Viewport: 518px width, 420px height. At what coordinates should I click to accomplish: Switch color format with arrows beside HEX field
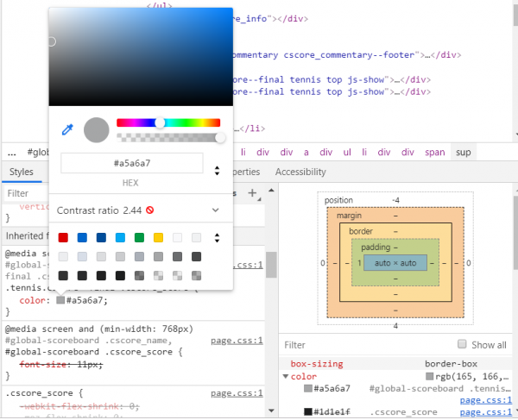[x=217, y=171]
